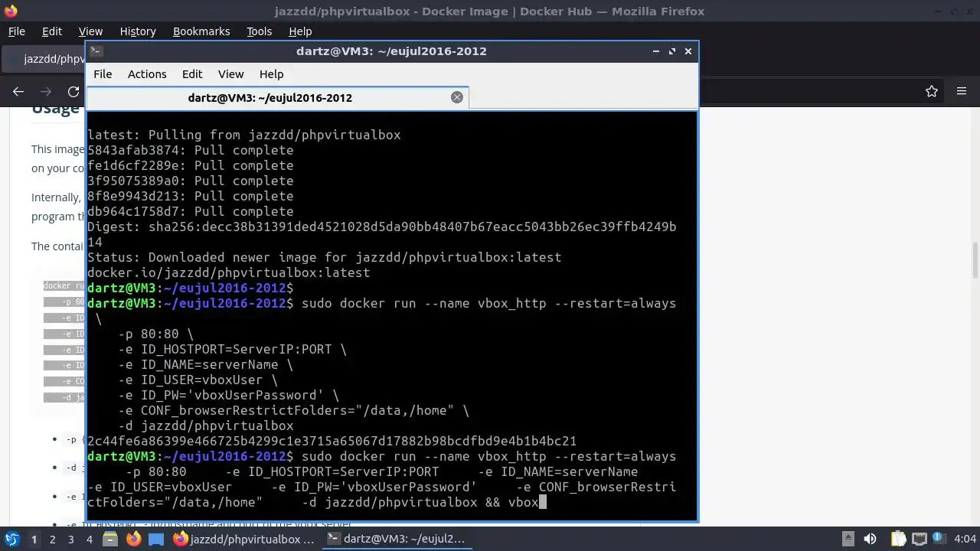This screenshot has height=551, width=980.
Task: Click the Firefox logo in title bar
Action: pos(10,11)
